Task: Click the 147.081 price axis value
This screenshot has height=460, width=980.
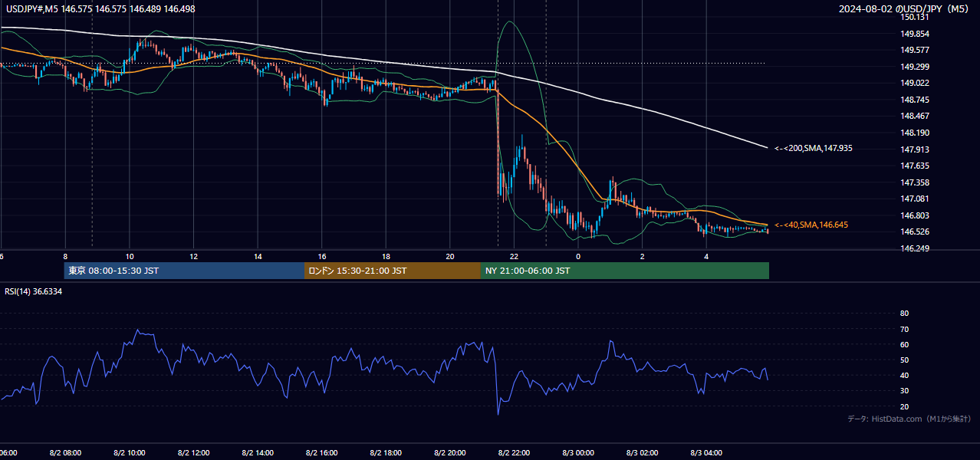Action: [x=914, y=199]
